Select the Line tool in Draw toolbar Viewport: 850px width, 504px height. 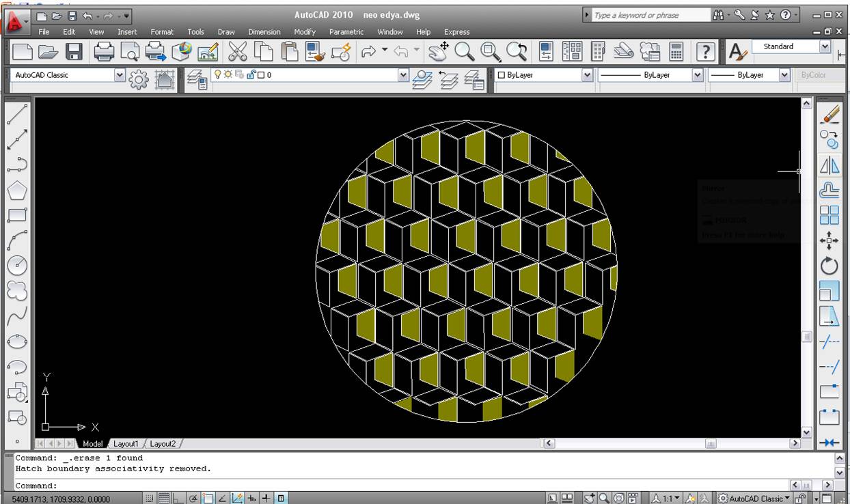(x=17, y=114)
